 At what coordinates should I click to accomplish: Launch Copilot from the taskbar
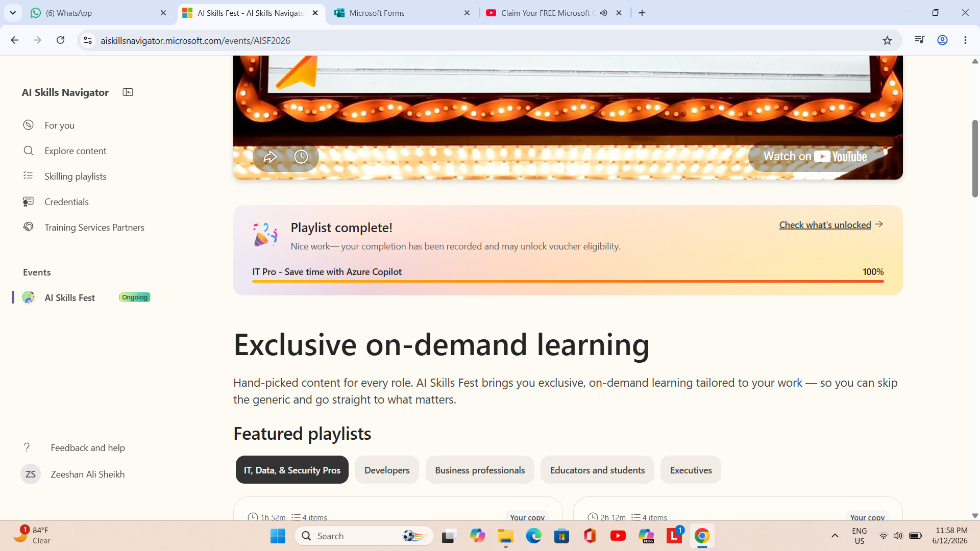point(478,536)
